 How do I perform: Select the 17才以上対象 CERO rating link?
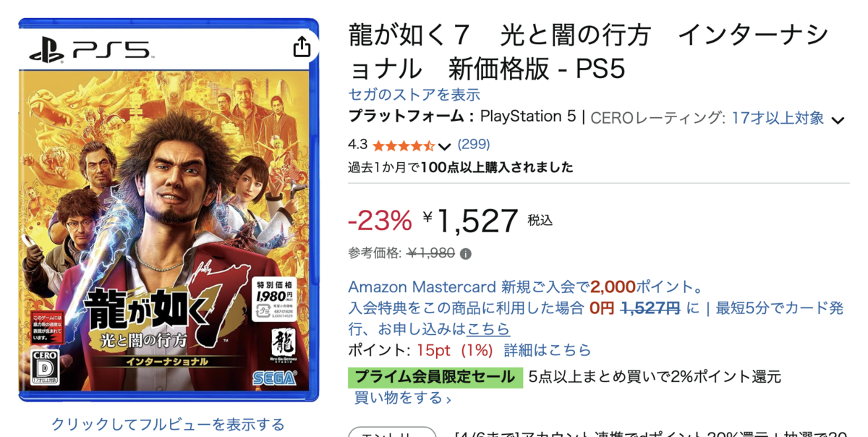pyautogui.click(x=778, y=118)
